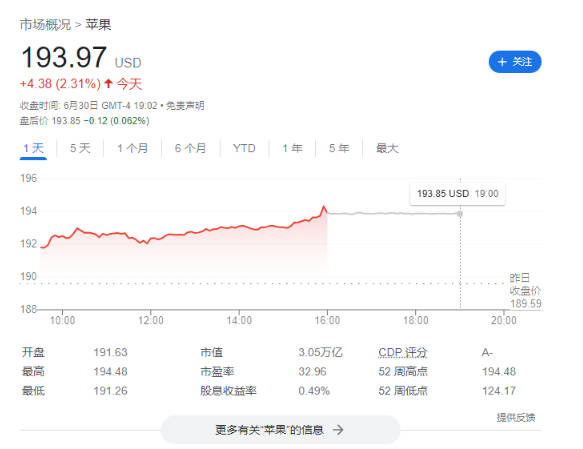
Task: Click the 开盘 value 191.63
Action: tap(110, 352)
